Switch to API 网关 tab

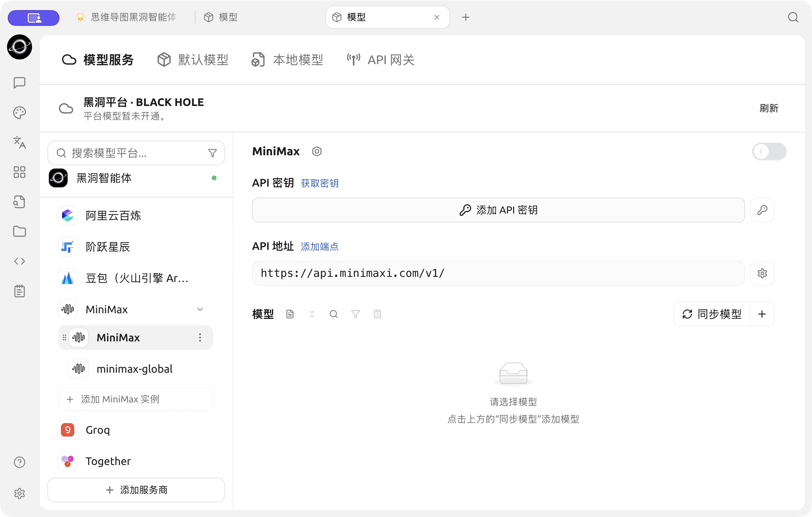[381, 60]
